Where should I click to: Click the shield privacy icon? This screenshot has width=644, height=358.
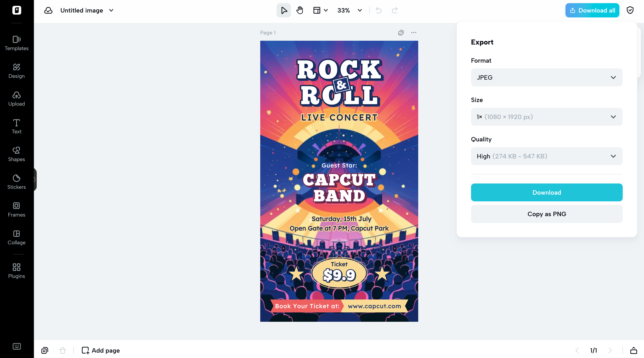click(630, 10)
